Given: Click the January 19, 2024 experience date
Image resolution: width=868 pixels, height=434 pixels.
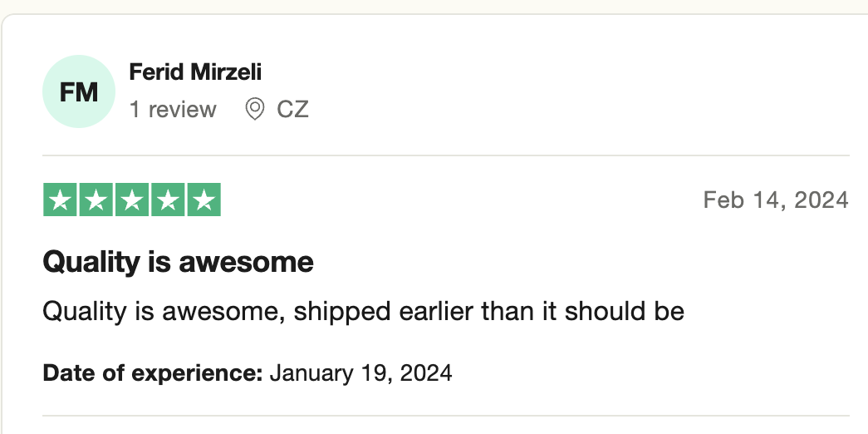Looking at the screenshot, I should (x=361, y=373).
